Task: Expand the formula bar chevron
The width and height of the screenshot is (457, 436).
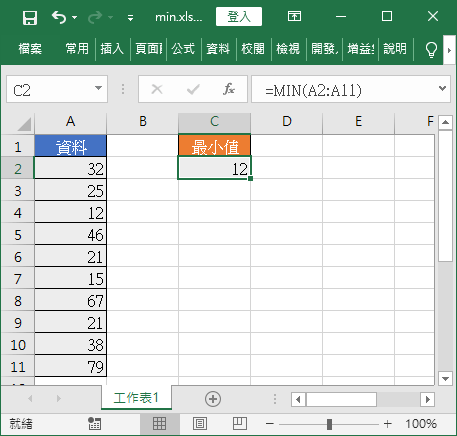Action: pos(442,88)
